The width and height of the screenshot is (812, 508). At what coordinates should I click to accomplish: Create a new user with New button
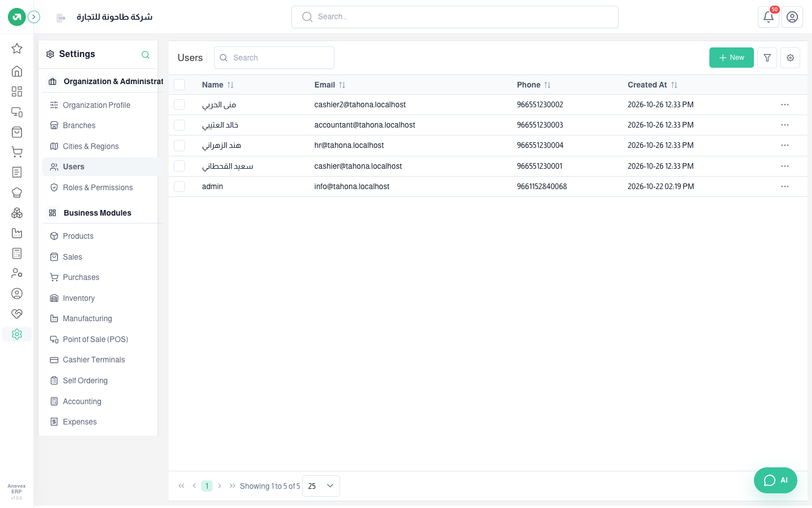(731, 58)
